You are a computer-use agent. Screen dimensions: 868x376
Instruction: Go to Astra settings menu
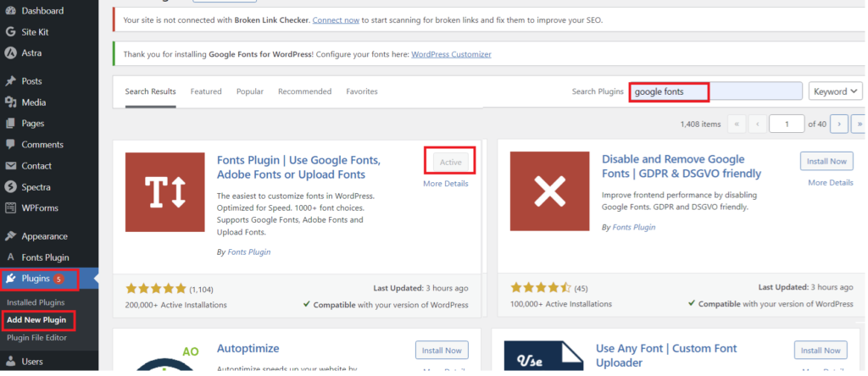pyautogui.click(x=31, y=53)
